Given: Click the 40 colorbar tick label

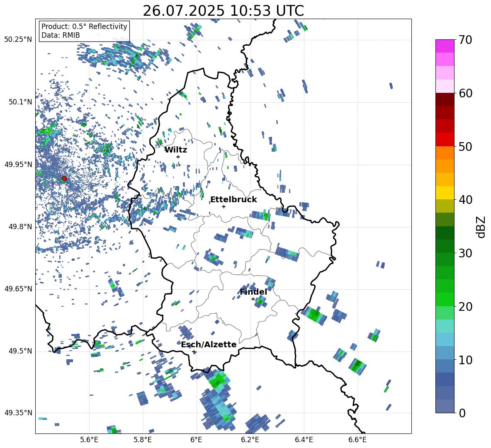Looking at the screenshot, I should (x=465, y=200).
